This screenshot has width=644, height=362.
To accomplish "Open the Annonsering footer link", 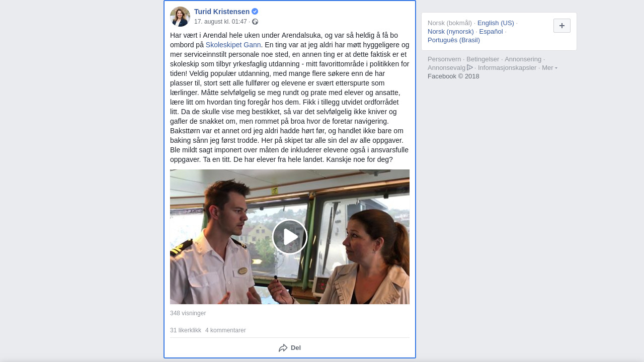I will click(523, 59).
